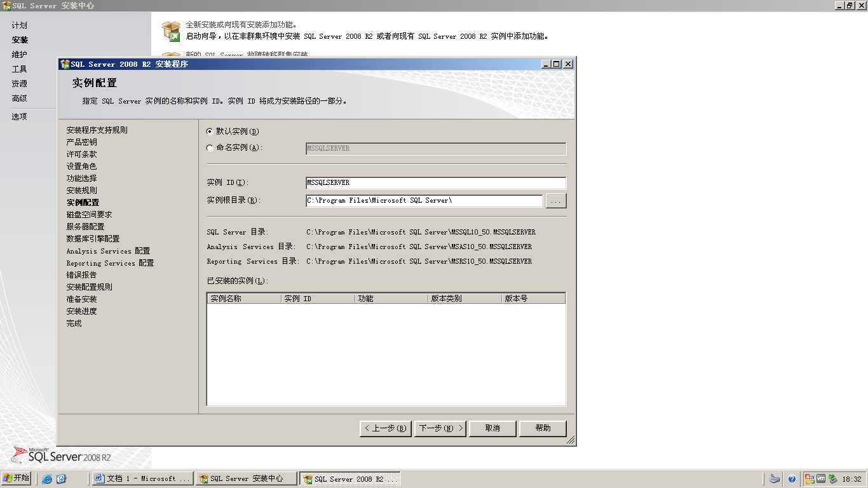This screenshot has width=868, height=488.
Task: Click the system clock showing 18:32
Action: pyautogui.click(x=851, y=479)
